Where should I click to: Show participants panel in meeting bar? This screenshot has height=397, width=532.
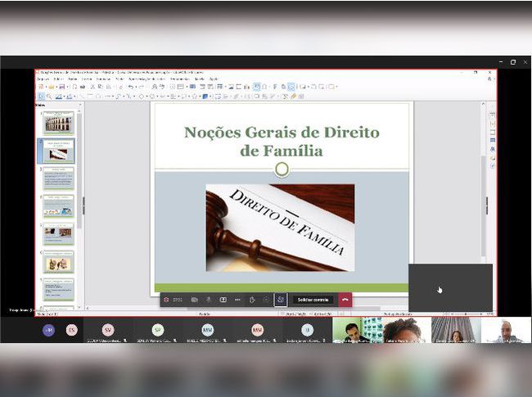pos(281,300)
